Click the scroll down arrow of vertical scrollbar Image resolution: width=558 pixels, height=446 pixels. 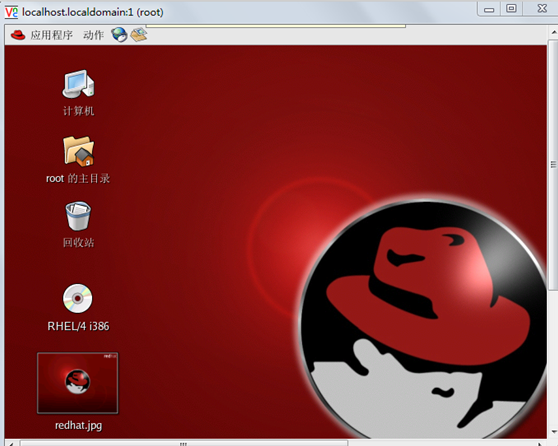554,432
